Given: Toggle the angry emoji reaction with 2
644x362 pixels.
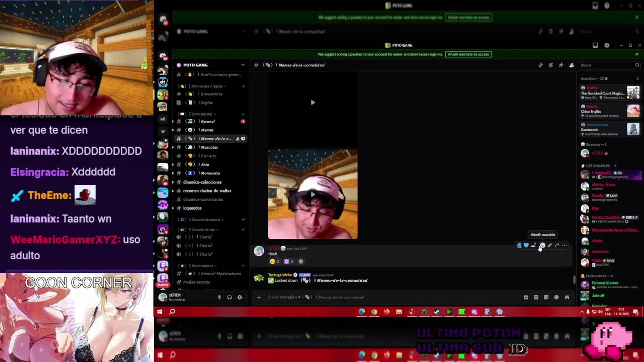Looking at the screenshot, I should pyautogui.click(x=275, y=261).
